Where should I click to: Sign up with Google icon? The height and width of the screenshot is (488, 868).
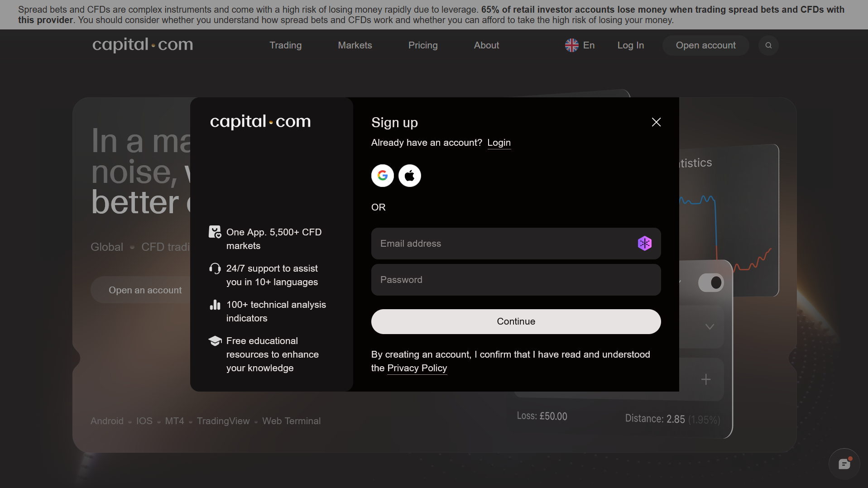click(x=383, y=176)
